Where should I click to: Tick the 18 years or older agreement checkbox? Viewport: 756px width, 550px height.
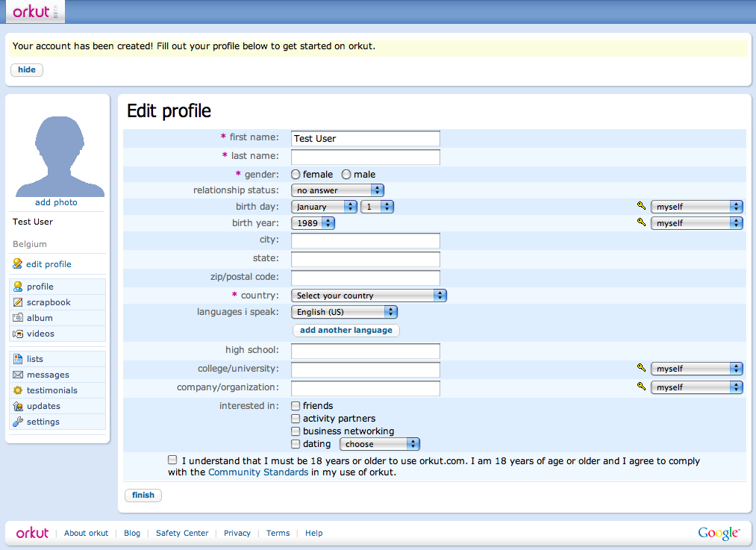(173, 460)
